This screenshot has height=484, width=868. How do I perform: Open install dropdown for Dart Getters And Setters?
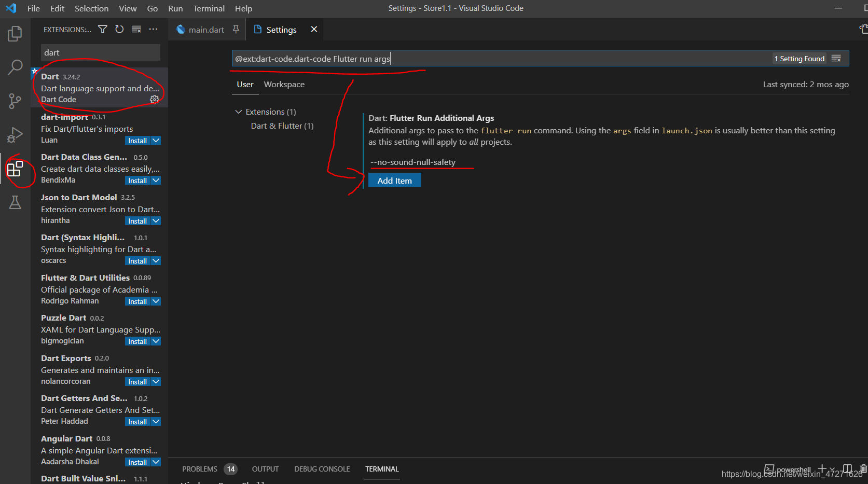point(156,422)
